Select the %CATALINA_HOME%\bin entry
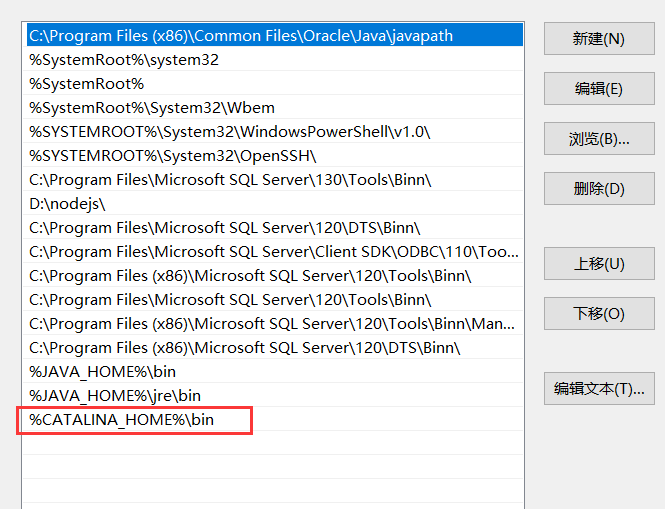Image resolution: width=665 pixels, height=509 pixels. click(122, 421)
